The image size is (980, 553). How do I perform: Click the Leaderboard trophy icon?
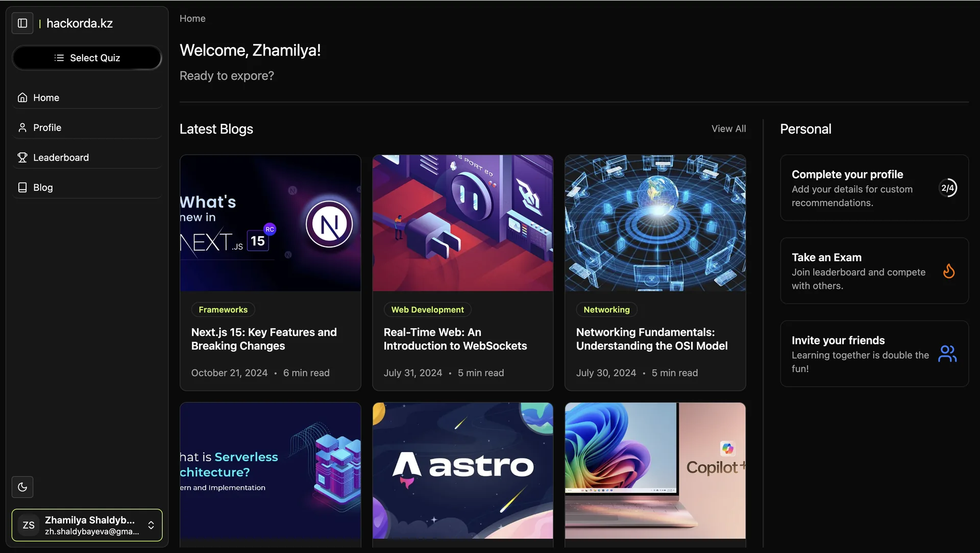[x=22, y=158]
